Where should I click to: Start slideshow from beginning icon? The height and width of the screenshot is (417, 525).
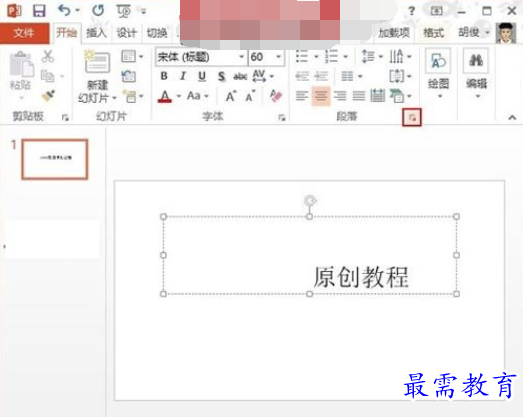pos(124,11)
